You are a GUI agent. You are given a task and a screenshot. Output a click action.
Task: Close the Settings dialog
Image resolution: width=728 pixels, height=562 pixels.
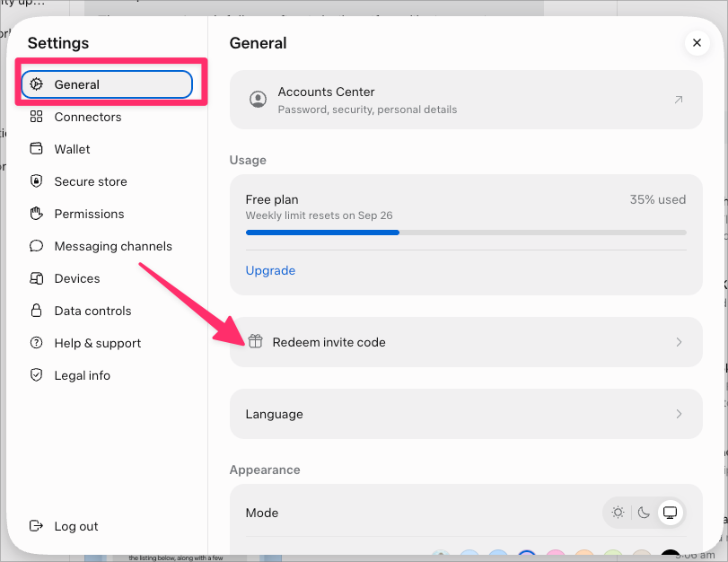[697, 43]
